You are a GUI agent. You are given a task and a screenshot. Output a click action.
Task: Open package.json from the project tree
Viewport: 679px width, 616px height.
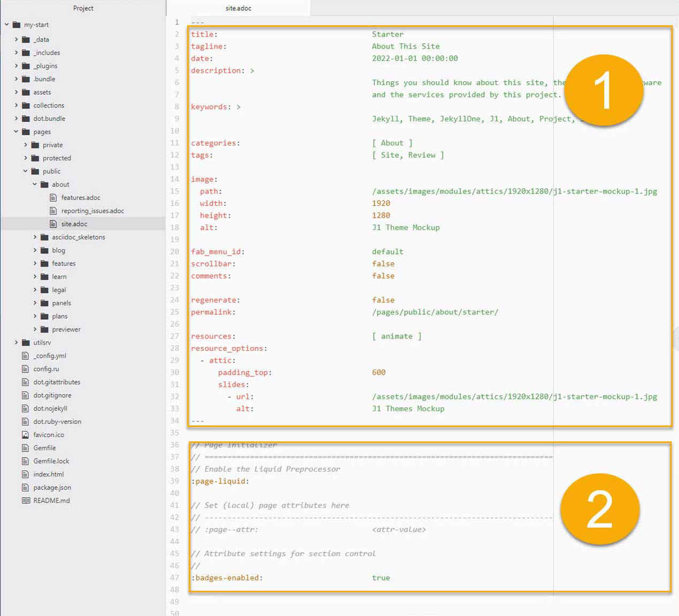click(52, 487)
